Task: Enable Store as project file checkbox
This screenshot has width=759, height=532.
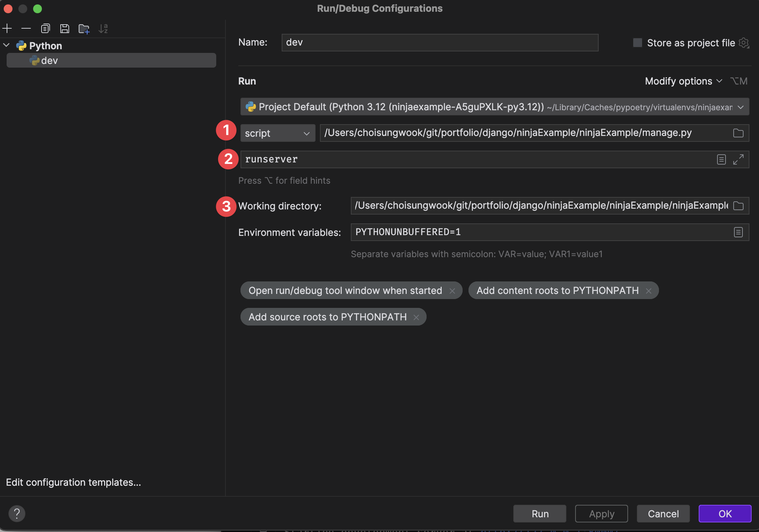Action: coord(638,43)
